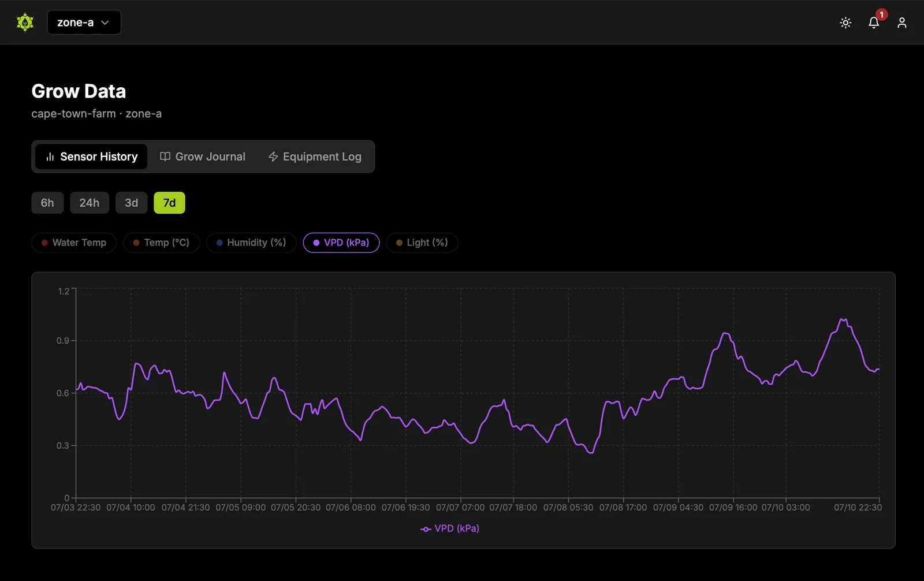Toggle the Water Temp series
Screen dimensions: 924x581
click(74, 243)
